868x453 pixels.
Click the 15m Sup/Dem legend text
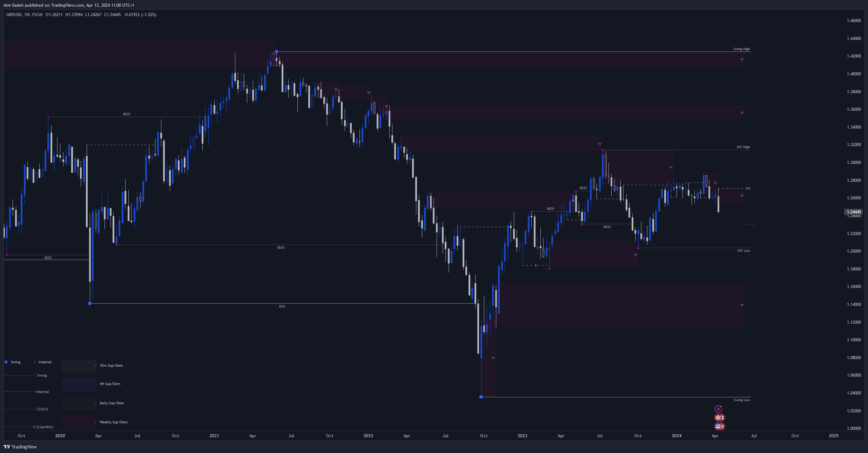click(111, 366)
